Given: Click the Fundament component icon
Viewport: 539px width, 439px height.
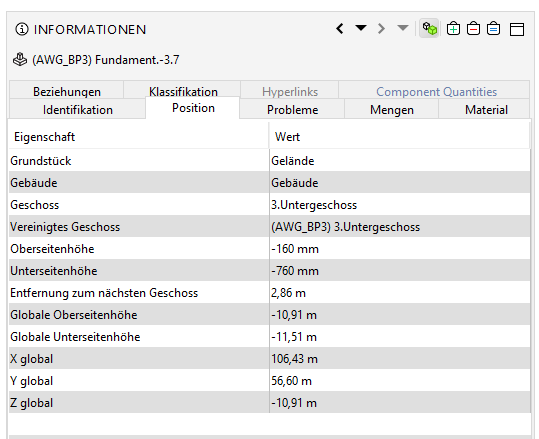Looking at the screenshot, I should point(20,59).
